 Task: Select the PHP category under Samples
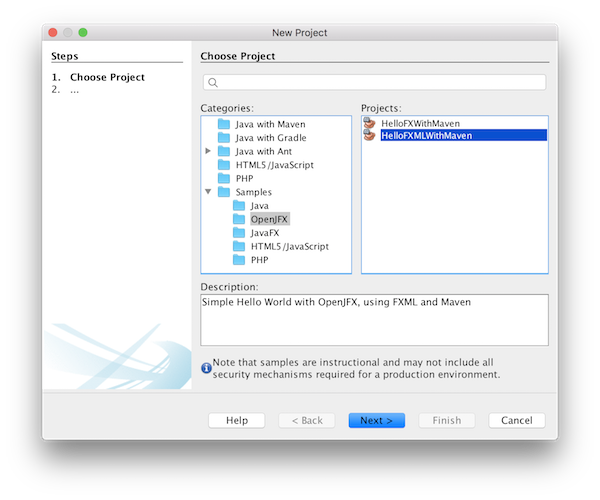(x=259, y=260)
